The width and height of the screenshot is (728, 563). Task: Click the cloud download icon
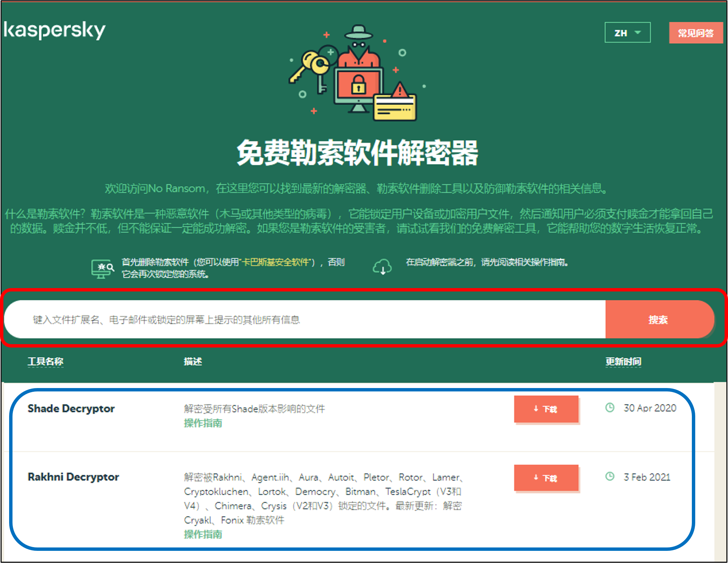point(382,267)
